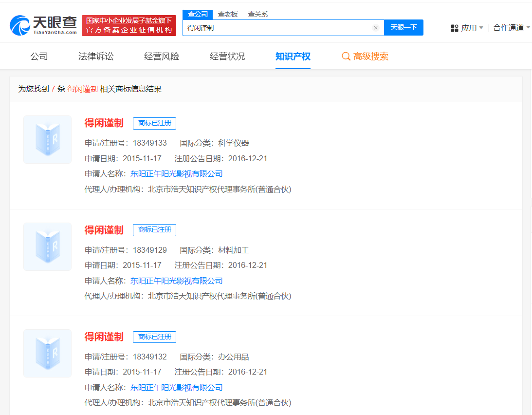The height and width of the screenshot is (415, 532).
Task: Click the first 得闲谨制 trademark name
Action: point(104,123)
